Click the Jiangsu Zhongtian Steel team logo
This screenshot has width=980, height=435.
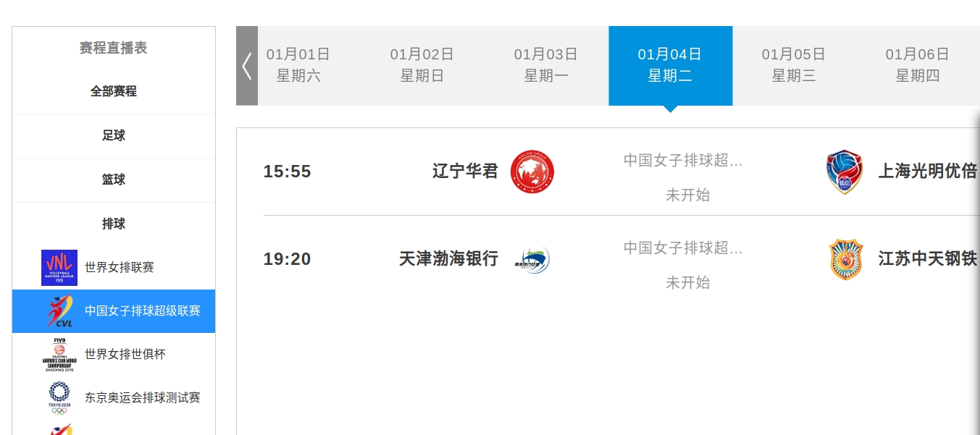[x=845, y=259]
